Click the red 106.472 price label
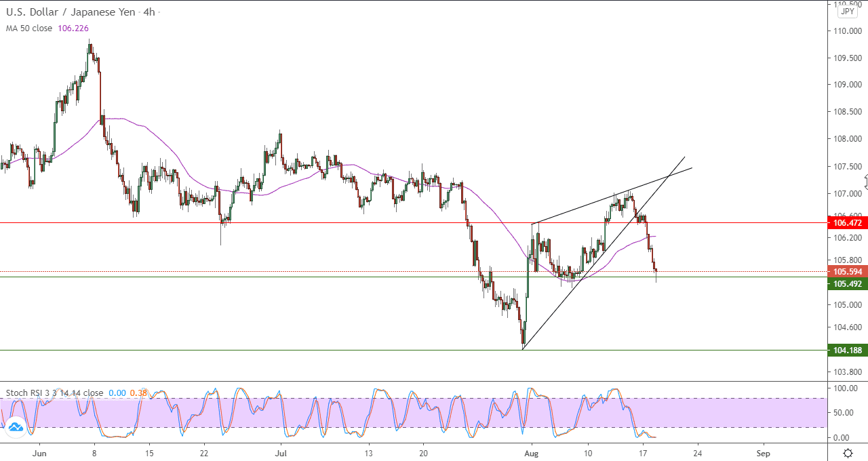Viewport: 868px width, 461px height. click(848, 222)
